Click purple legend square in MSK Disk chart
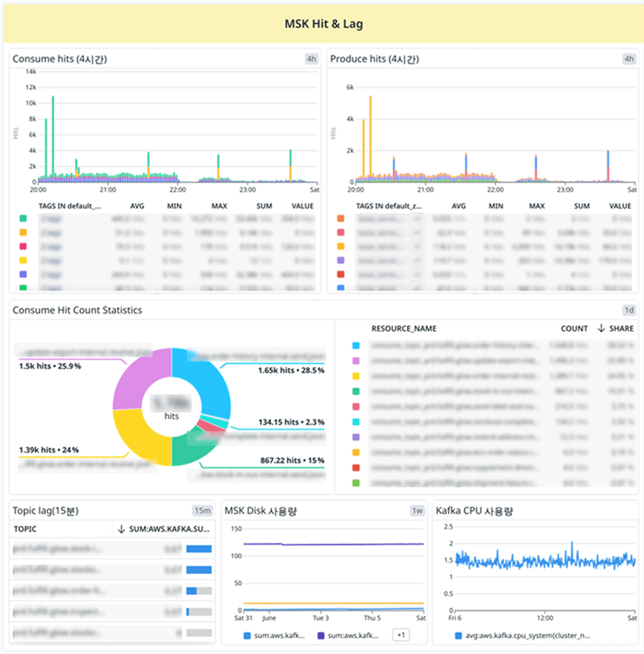This screenshot has width=644, height=654. coord(321,635)
